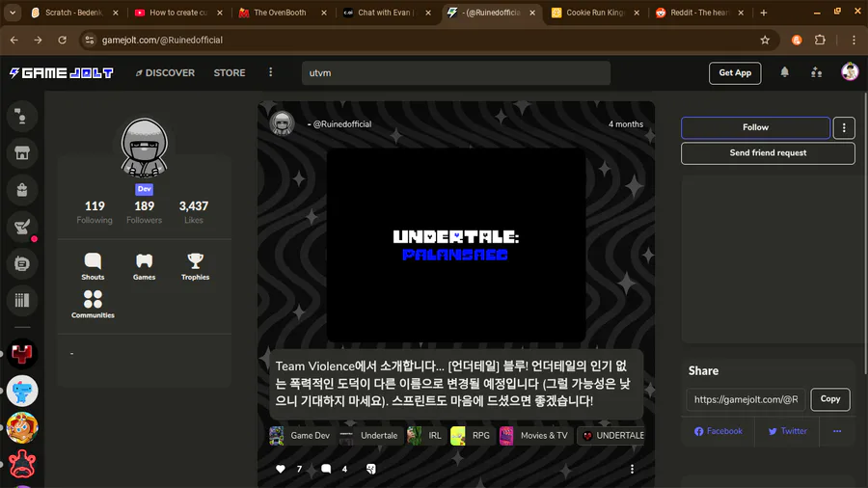The height and width of the screenshot is (488, 868).
Task: Open the top sidebar feed icon
Action: [x=22, y=116]
